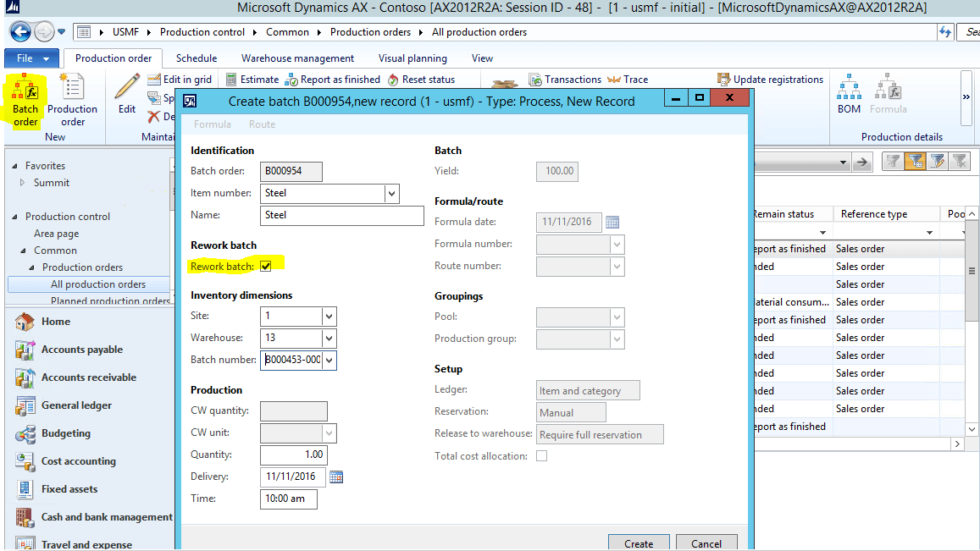Toggle Total cost allocation checkbox

point(542,456)
